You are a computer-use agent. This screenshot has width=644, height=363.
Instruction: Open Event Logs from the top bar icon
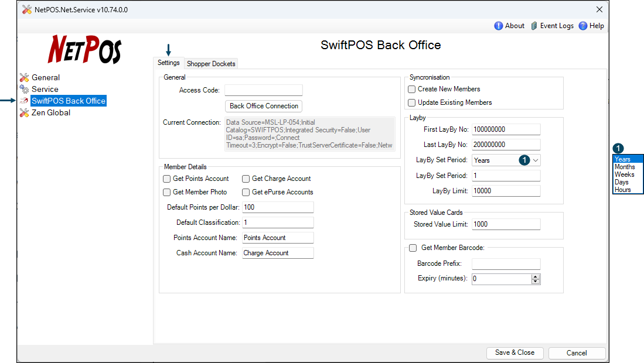(533, 26)
